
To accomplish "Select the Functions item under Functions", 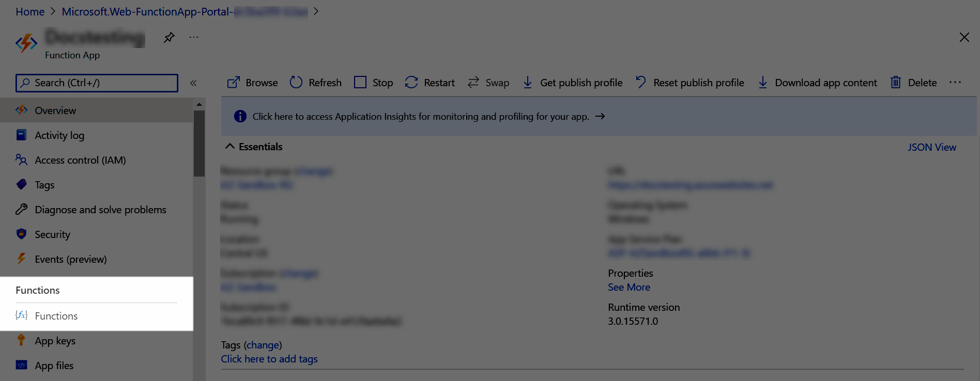I will (97, 316).
